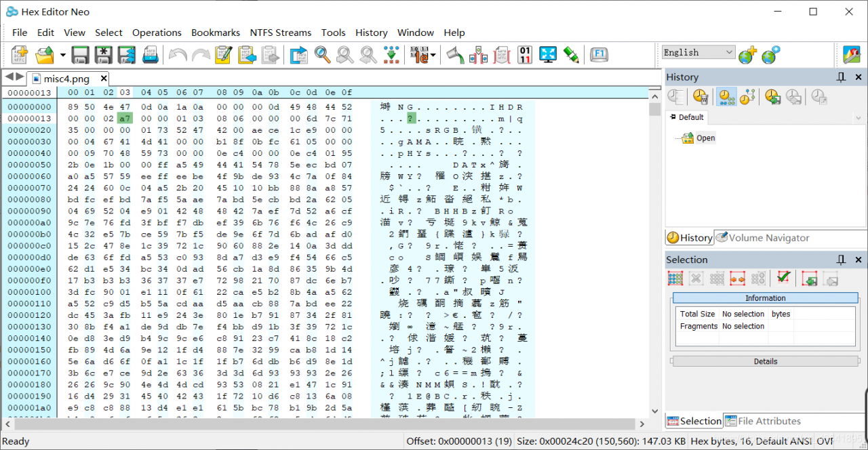Click the Undo arrow icon
Image resolution: width=868 pixels, height=450 pixels.
[x=178, y=55]
